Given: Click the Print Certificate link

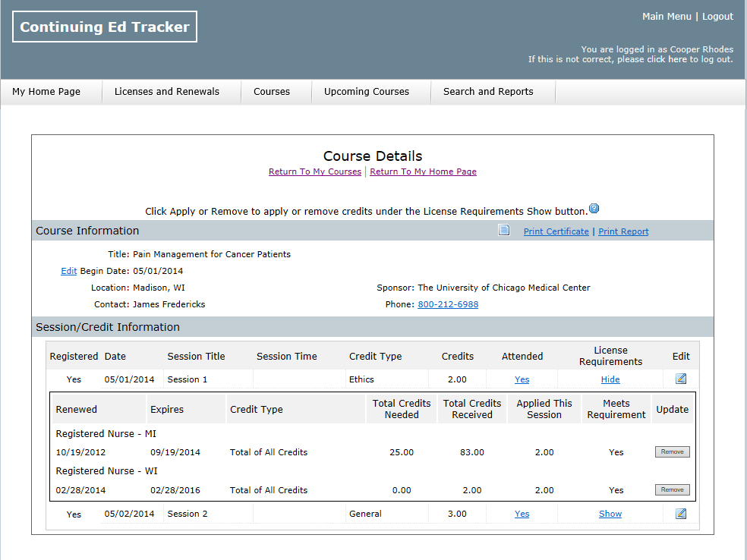Looking at the screenshot, I should tap(556, 231).
